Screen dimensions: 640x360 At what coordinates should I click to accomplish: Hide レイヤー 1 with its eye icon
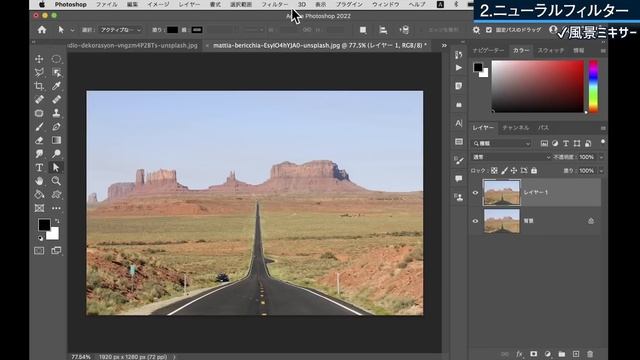point(475,193)
